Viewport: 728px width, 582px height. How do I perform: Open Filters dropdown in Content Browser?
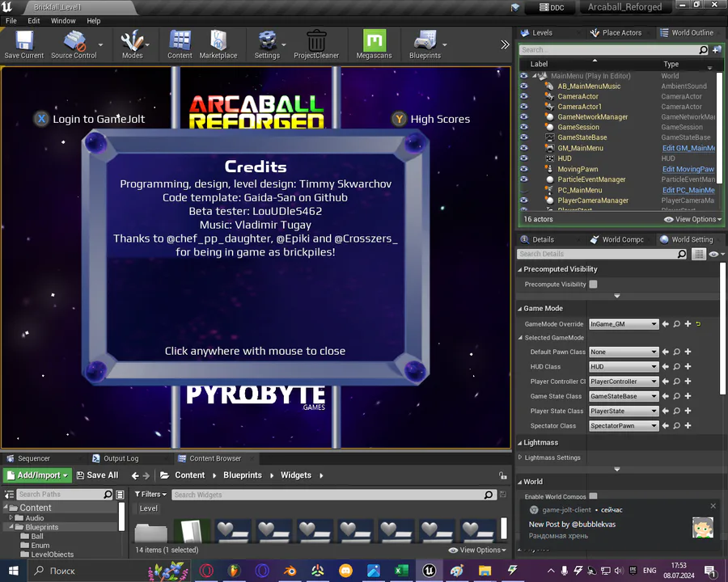(150, 494)
